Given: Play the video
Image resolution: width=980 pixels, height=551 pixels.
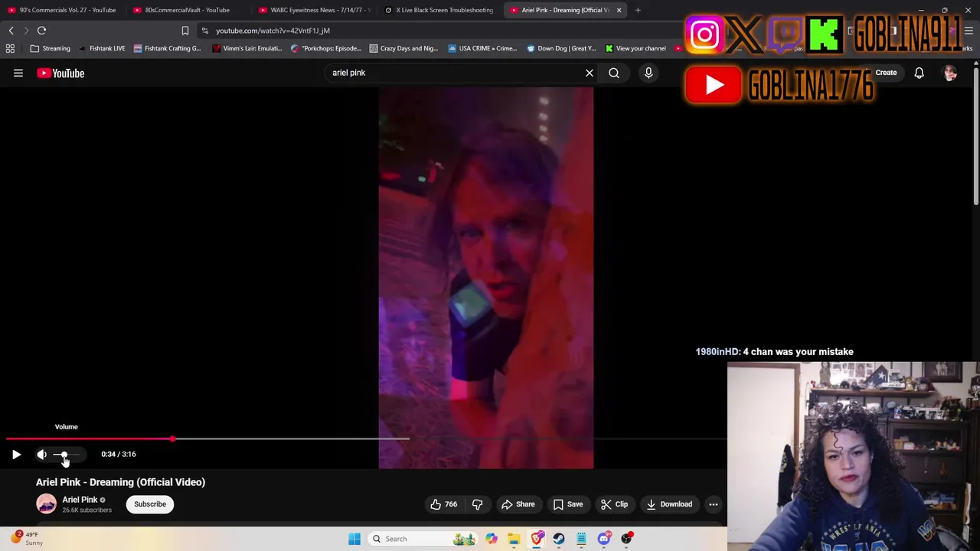Looking at the screenshot, I should 16,455.
